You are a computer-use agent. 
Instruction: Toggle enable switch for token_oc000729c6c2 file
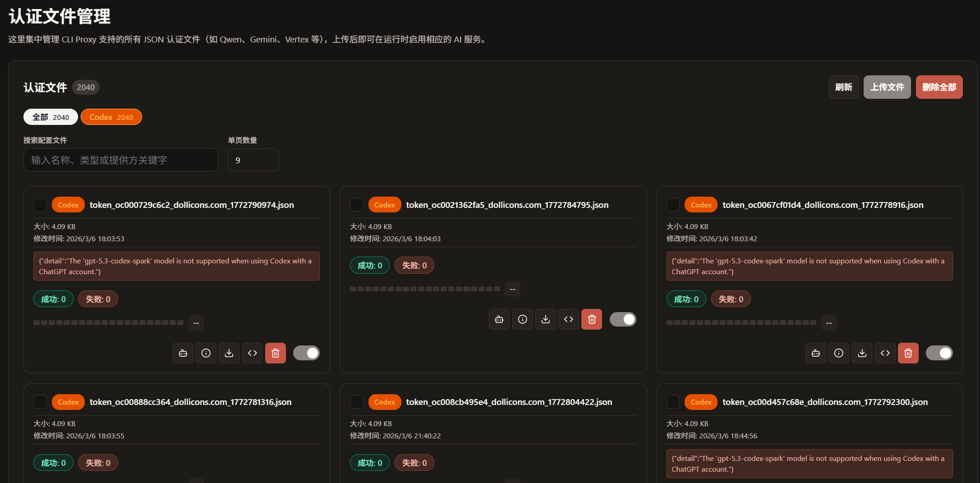[x=307, y=353]
